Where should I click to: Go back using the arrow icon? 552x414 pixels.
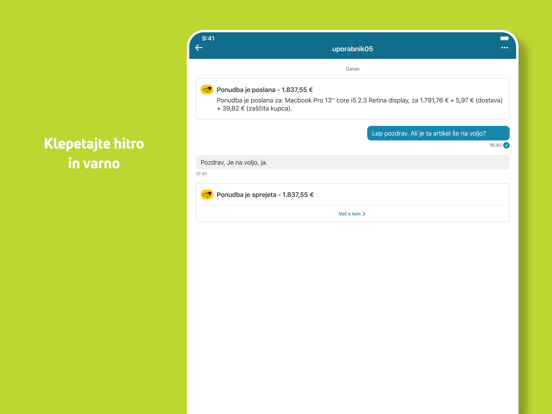[199, 48]
